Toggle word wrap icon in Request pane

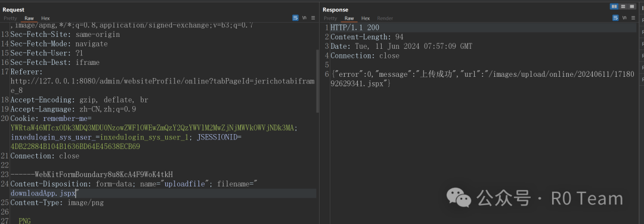point(295,18)
